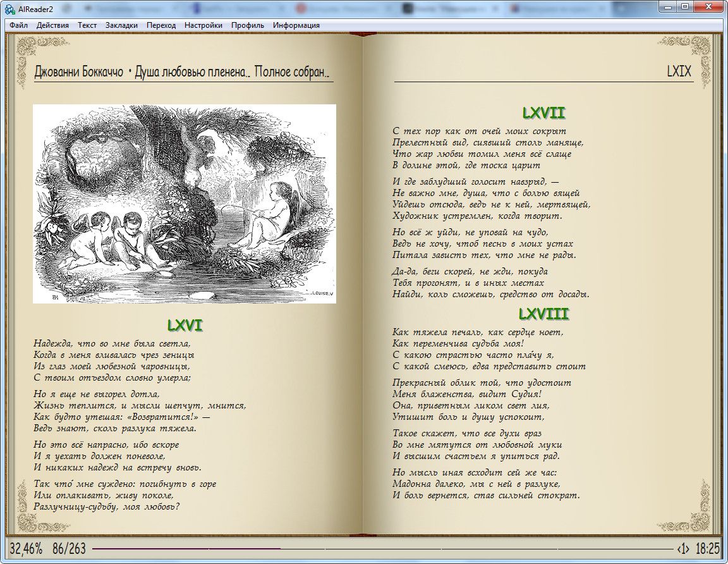
Task: Click the LXVI sonnet heading
Action: (185, 326)
